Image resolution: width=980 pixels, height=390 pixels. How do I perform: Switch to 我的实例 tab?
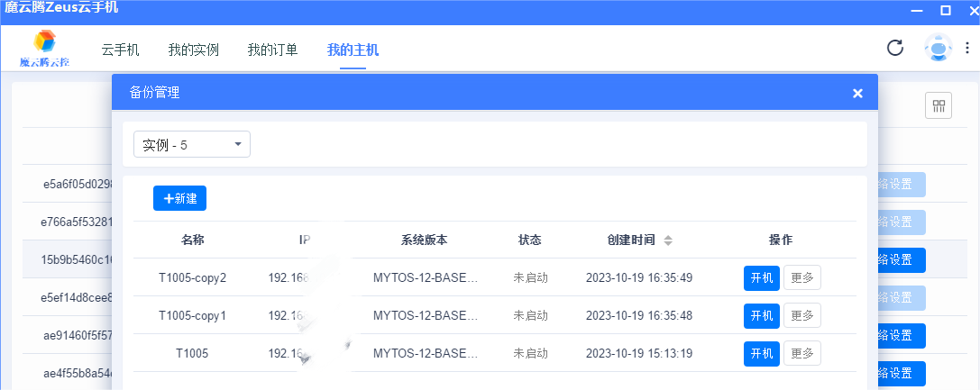194,50
